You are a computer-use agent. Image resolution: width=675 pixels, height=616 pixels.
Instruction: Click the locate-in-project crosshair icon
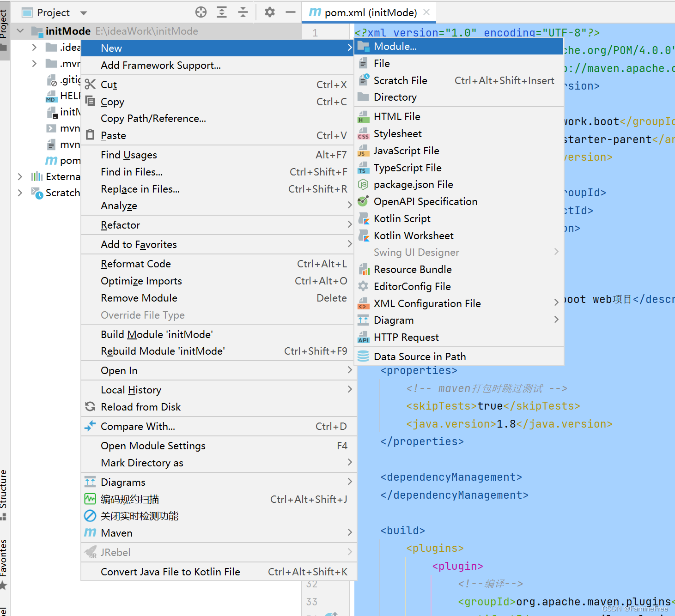point(201,12)
